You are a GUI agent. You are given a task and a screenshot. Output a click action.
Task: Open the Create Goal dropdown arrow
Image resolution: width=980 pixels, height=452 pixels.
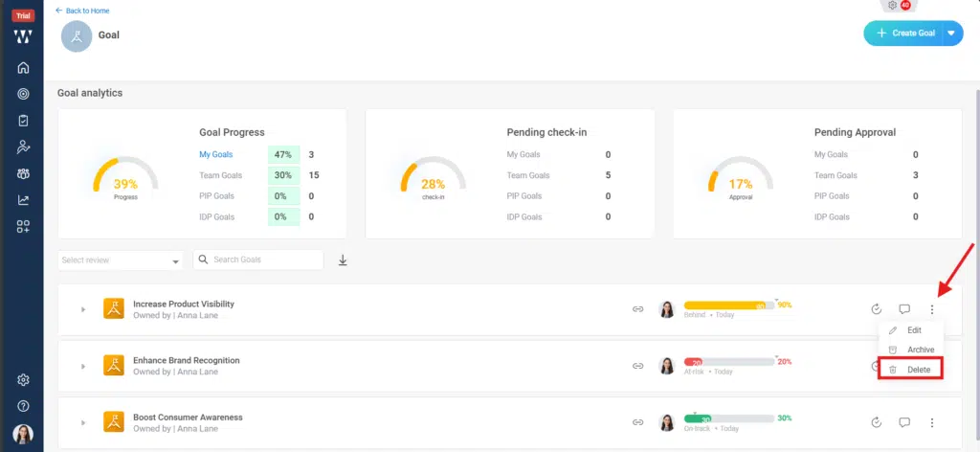(x=951, y=34)
